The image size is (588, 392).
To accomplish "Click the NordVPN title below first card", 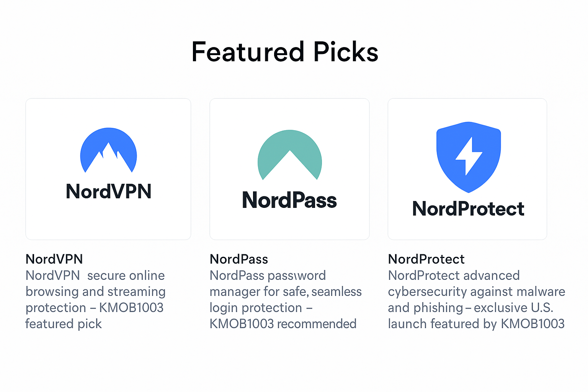I will tap(54, 259).
